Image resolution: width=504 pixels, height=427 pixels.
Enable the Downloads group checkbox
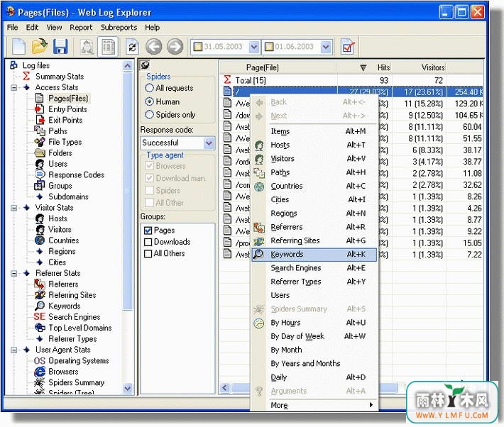point(148,242)
